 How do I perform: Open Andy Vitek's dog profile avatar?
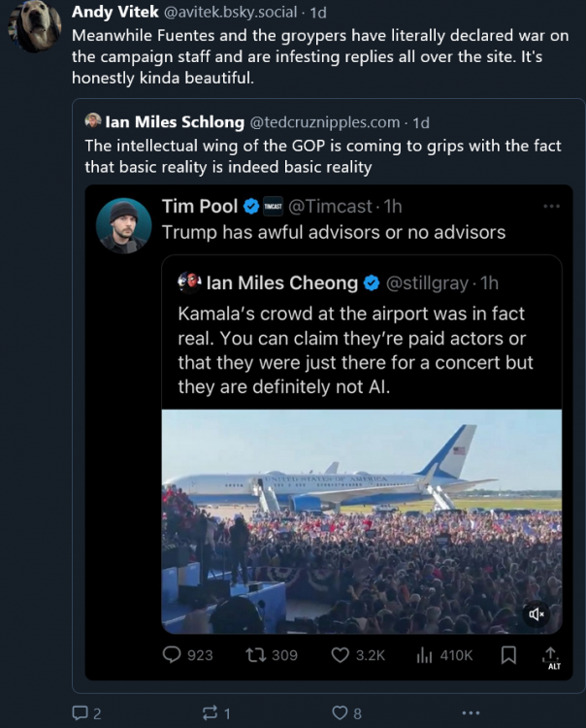34,24
